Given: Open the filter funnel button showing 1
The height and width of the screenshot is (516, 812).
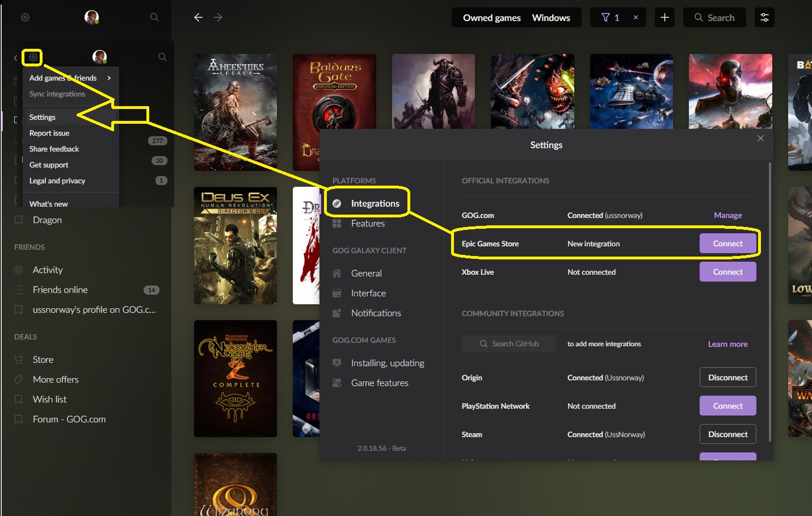Looking at the screenshot, I should [x=610, y=18].
